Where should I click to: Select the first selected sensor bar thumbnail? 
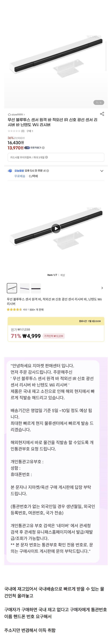12,288
